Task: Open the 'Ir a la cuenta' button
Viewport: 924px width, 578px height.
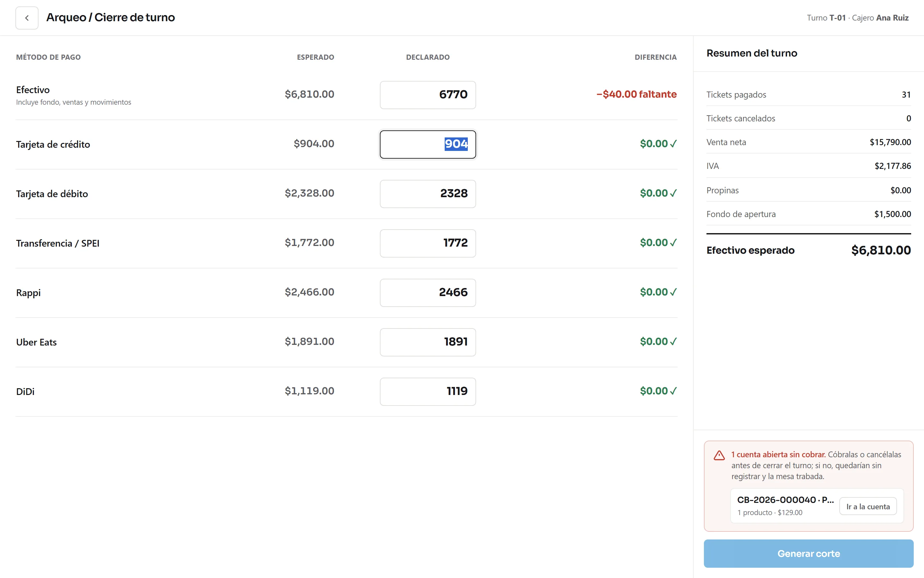Action: (868, 506)
